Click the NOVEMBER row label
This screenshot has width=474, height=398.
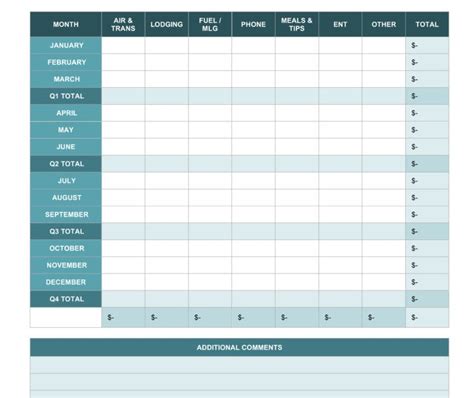[x=66, y=265]
